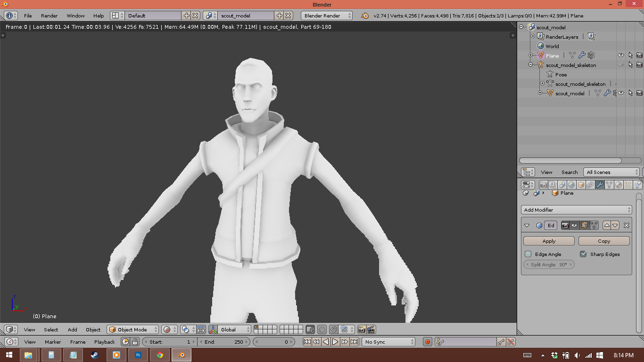644x362 pixels.
Task: Toggle selectability cursor for Plane
Action: (x=630, y=56)
